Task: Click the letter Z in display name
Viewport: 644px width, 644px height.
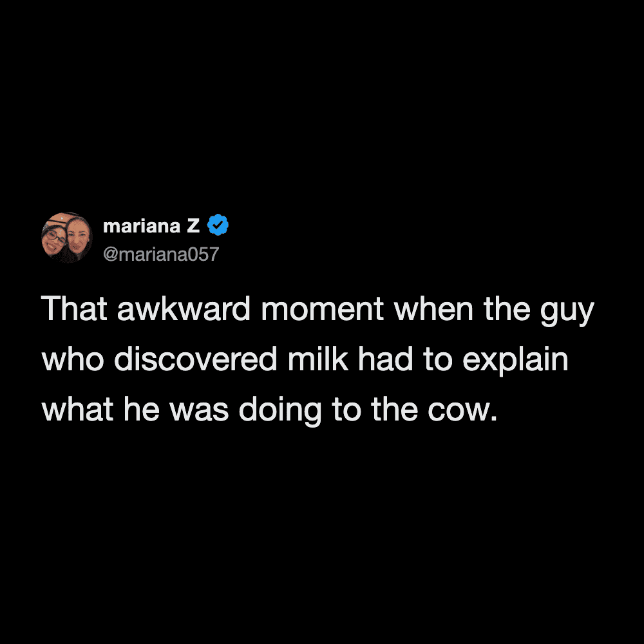Action: (x=193, y=226)
